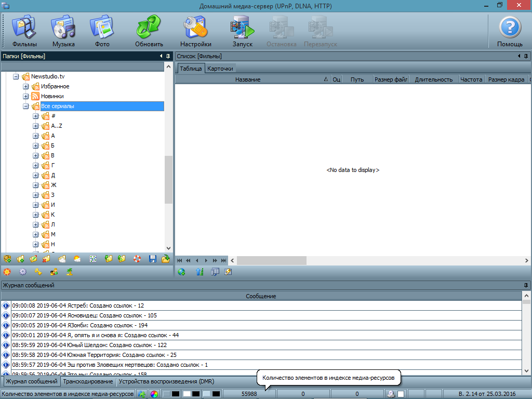
Task: Click the color wheel icon in status bar
Action: tap(154, 394)
